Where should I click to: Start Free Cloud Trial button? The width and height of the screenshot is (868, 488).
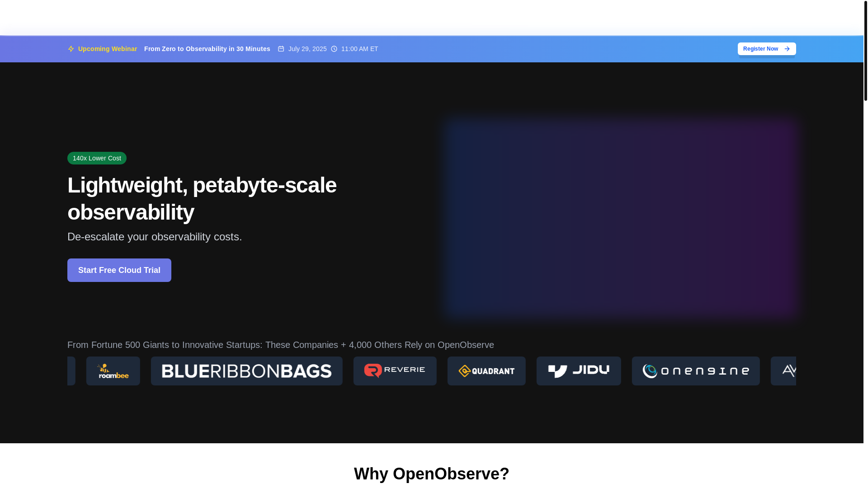tap(119, 270)
